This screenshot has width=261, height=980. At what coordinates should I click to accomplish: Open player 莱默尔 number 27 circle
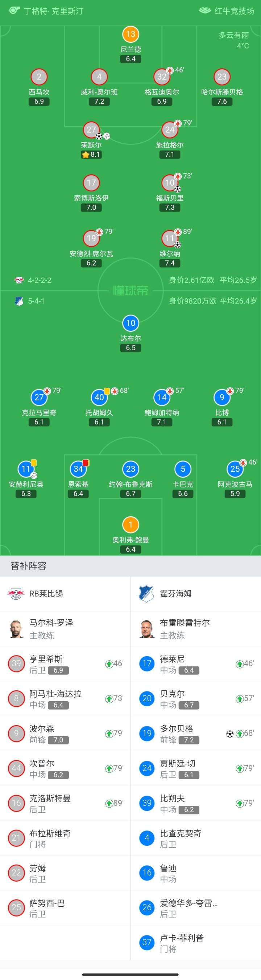(91, 130)
